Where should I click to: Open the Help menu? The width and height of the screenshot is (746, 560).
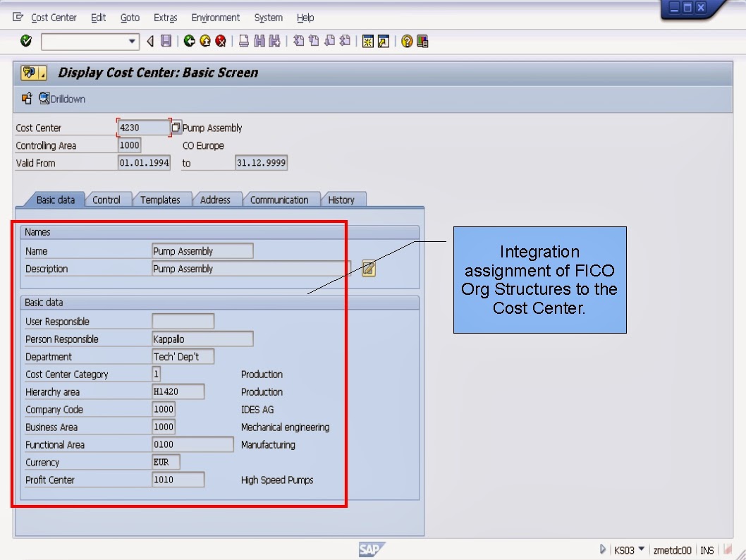(305, 18)
